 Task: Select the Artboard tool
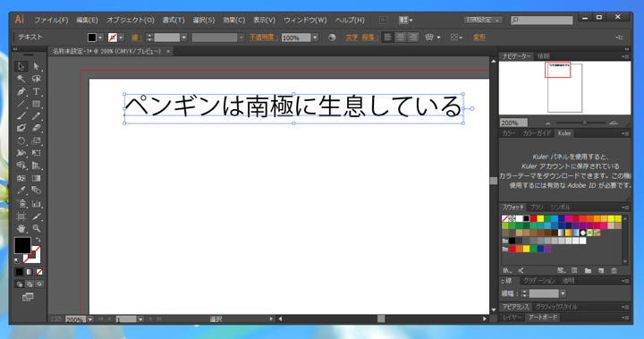click(21, 216)
